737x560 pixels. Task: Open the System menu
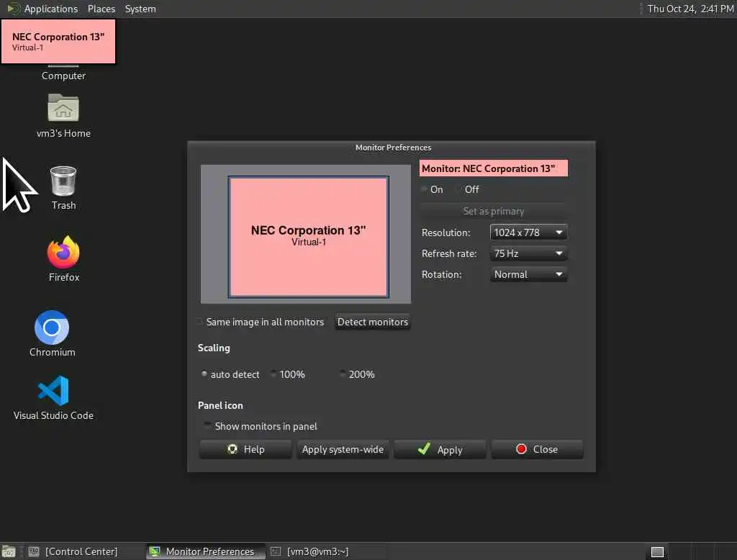pos(140,9)
